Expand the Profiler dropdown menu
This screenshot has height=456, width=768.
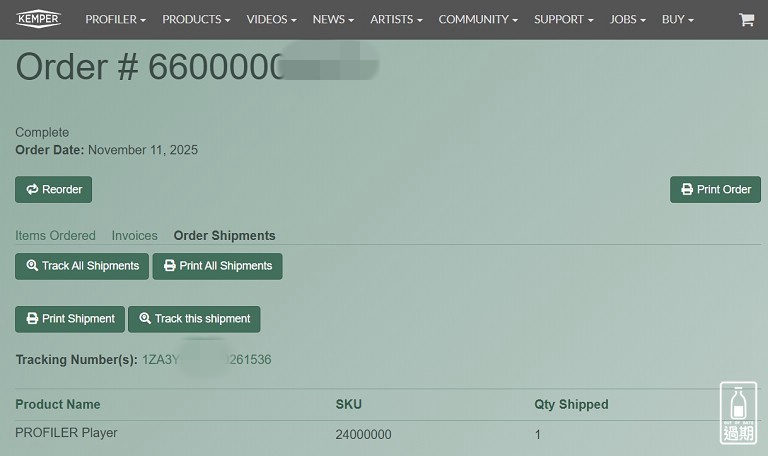(115, 20)
